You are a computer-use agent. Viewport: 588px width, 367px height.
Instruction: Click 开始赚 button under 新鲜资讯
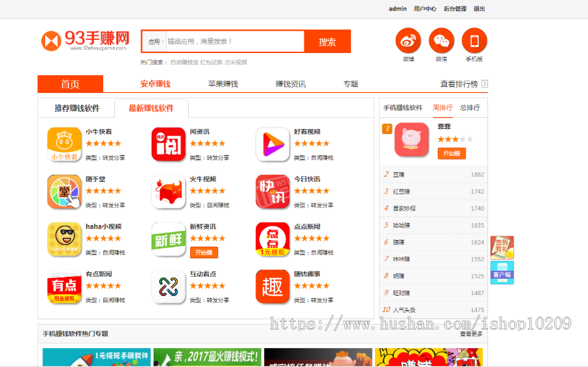204,253
